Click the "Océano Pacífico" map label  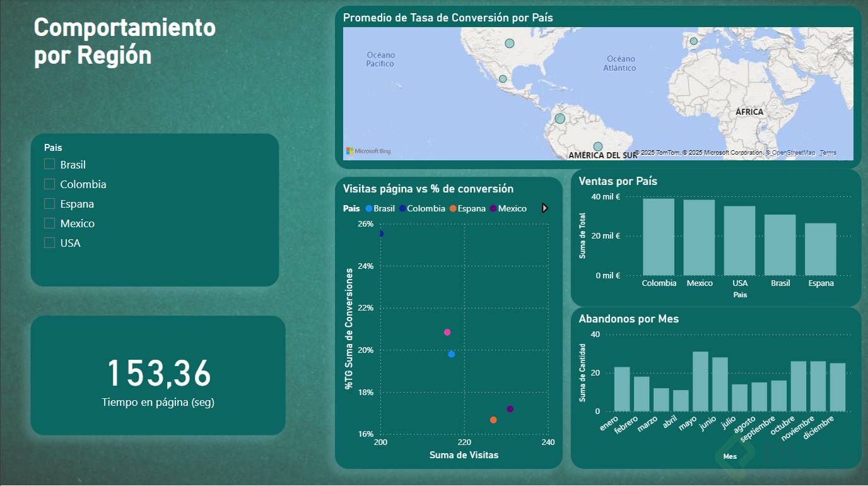click(380, 59)
